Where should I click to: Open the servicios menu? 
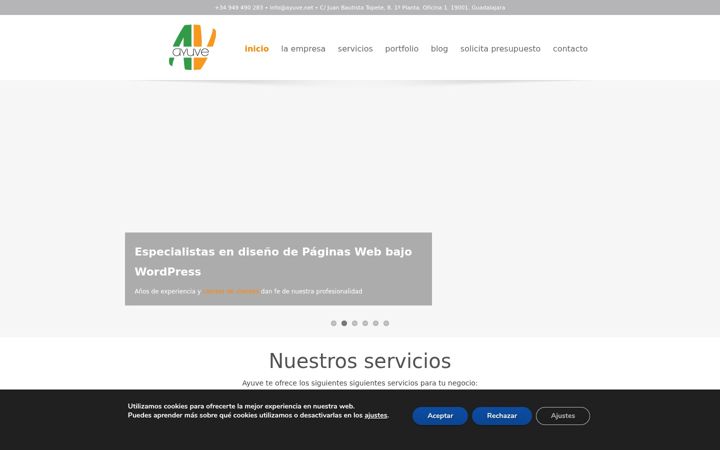point(355,49)
